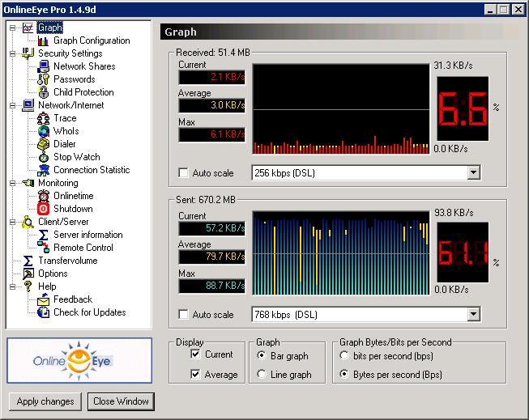Click the Monitoring pointing hand icon
529x420 pixels.
pyautogui.click(x=28, y=183)
